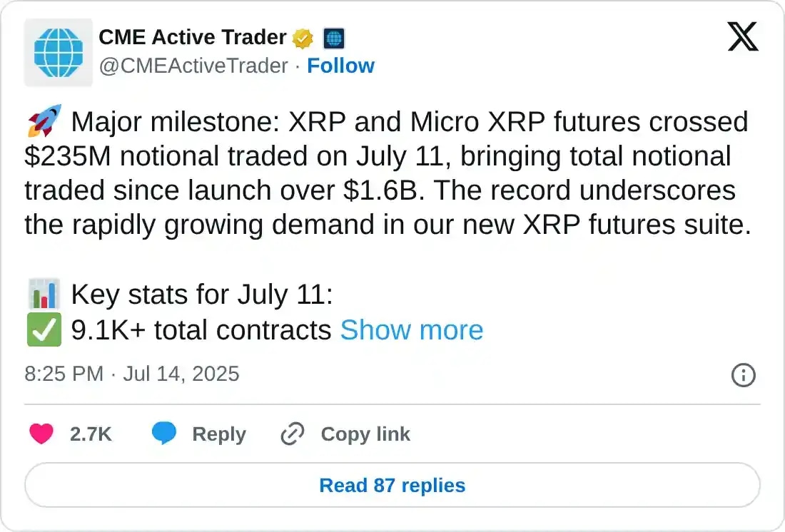
Task: Toggle the green checkmark stats line
Action: (44, 329)
